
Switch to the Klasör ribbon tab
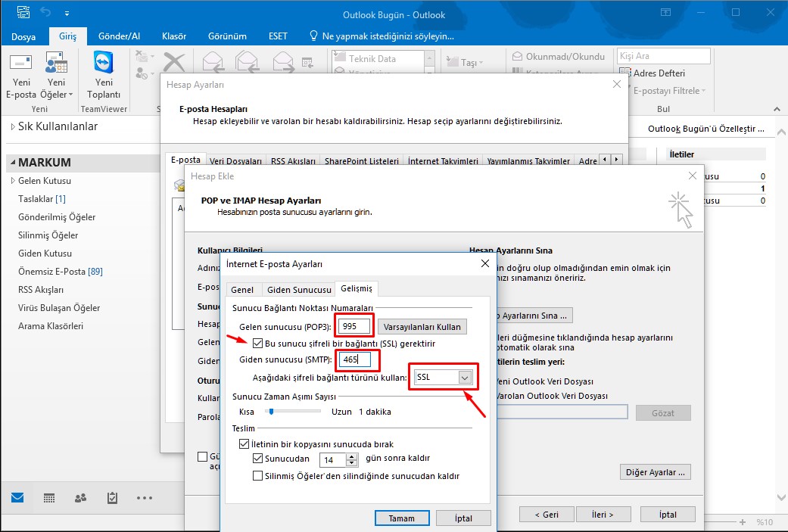pos(174,36)
